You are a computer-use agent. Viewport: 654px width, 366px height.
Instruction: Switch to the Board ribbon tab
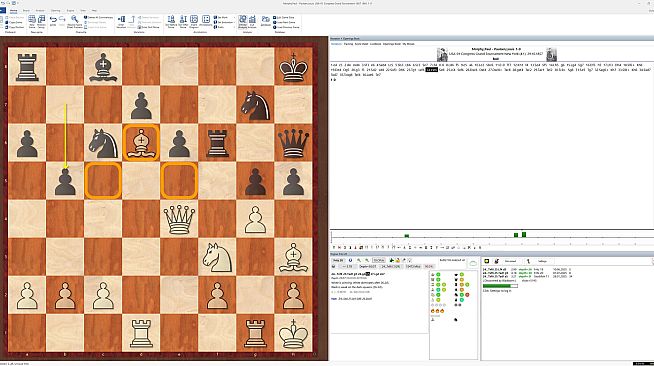(x=26, y=10)
